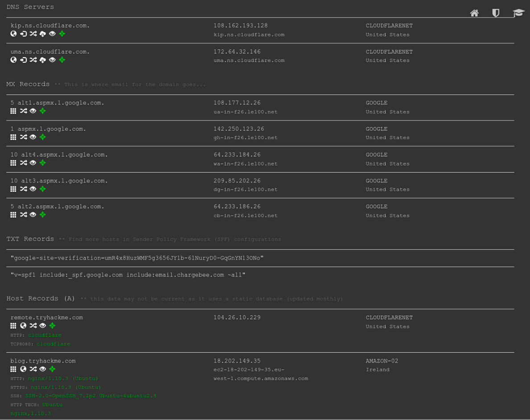Click the sign-in arrow icon under uma.ns.cloudflare.com
Viewport: 530px width, 420px height.
[23, 59]
